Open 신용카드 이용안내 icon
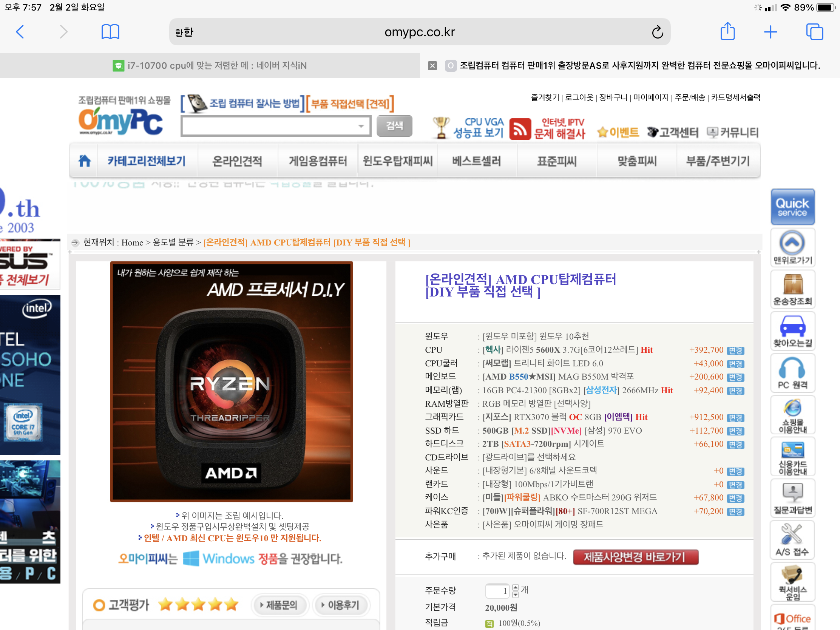840x630 pixels. tap(792, 457)
